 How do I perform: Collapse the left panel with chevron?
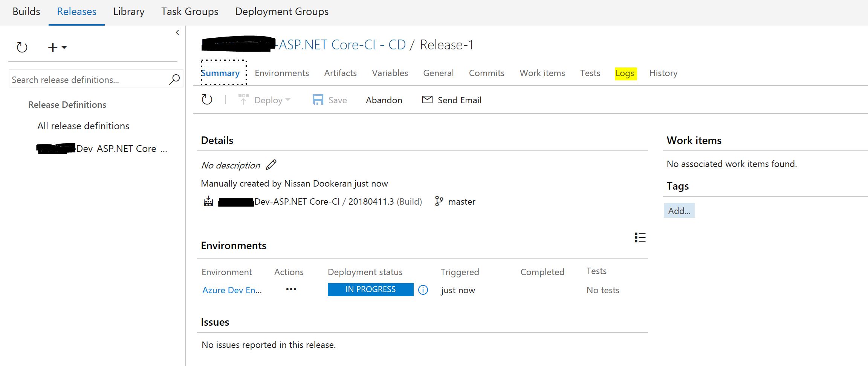tap(177, 33)
